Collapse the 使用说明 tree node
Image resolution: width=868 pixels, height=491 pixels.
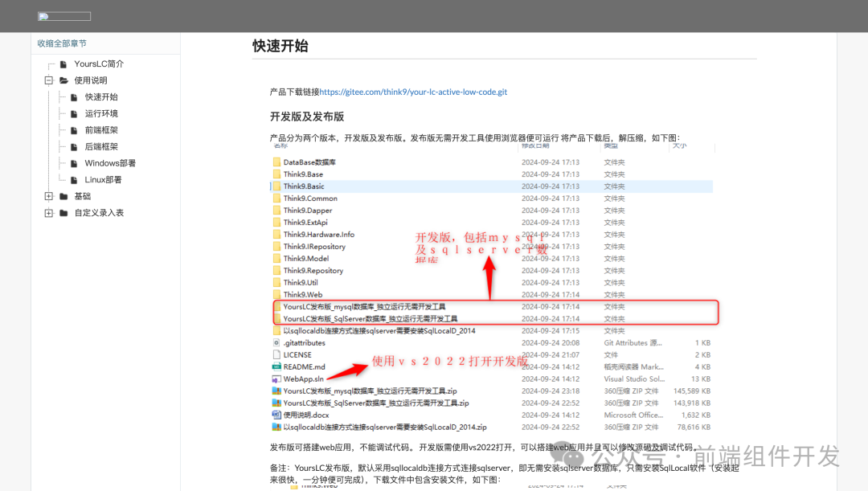pos(49,80)
